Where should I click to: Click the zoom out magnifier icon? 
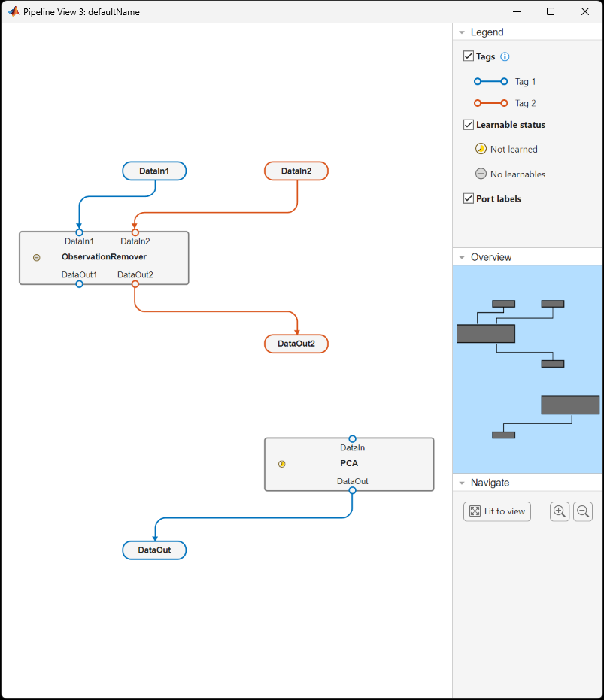click(x=582, y=511)
